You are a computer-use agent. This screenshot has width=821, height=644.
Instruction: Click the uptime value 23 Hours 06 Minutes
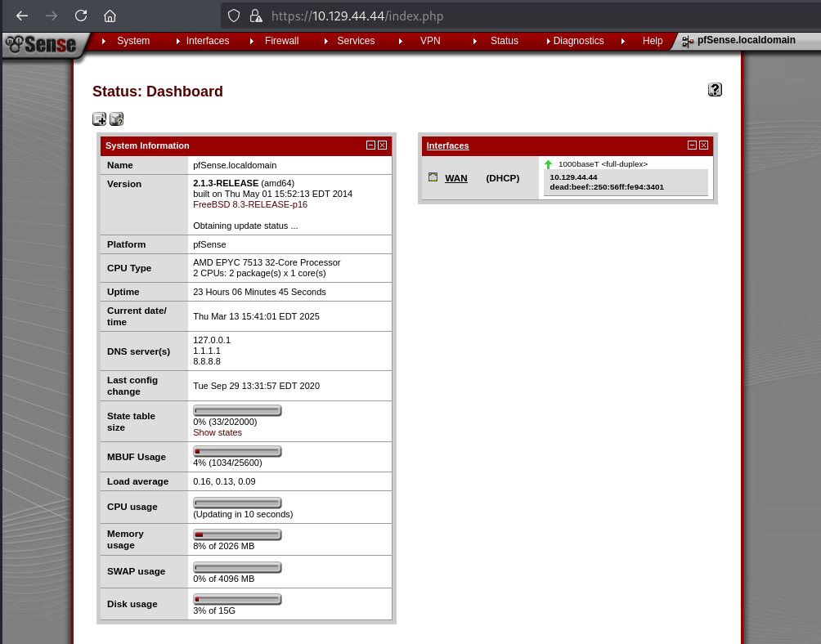point(259,292)
